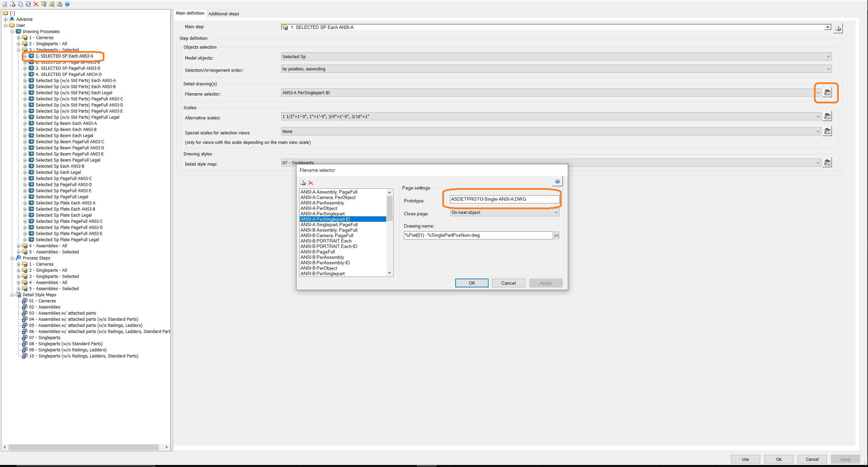Switch to the Additional steps tab
The height and width of the screenshot is (467, 868).
coord(223,13)
